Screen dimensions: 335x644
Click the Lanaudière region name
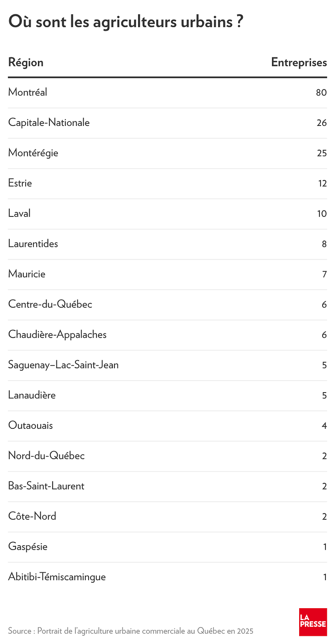click(32, 395)
